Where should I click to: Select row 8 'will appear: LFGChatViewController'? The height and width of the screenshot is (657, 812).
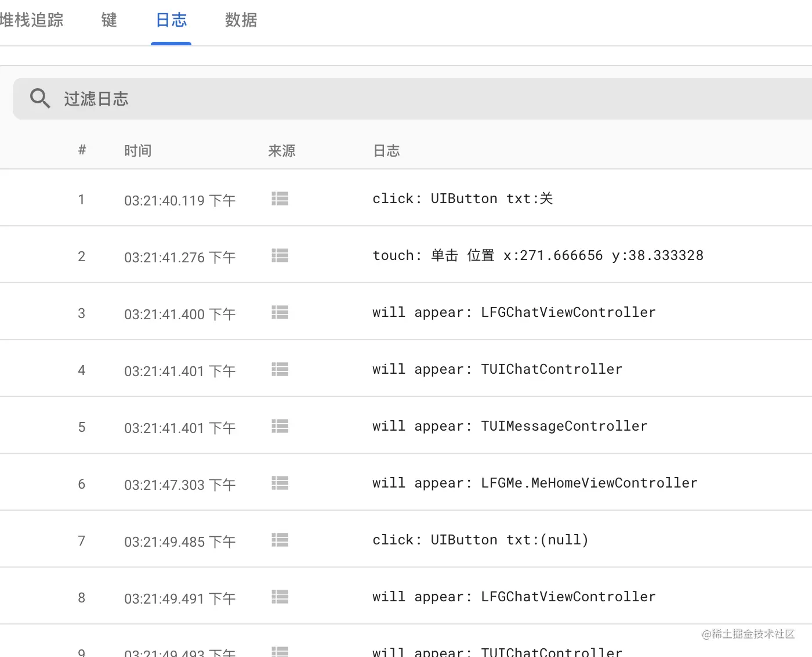514,597
